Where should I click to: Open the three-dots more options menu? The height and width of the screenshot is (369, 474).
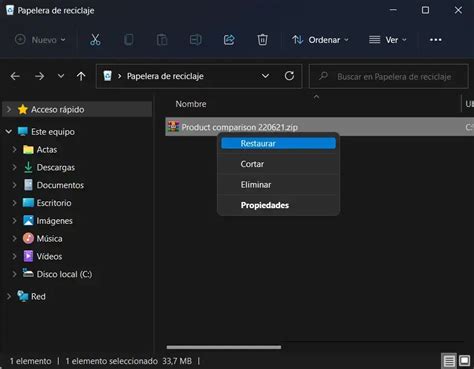[x=435, y=40]
